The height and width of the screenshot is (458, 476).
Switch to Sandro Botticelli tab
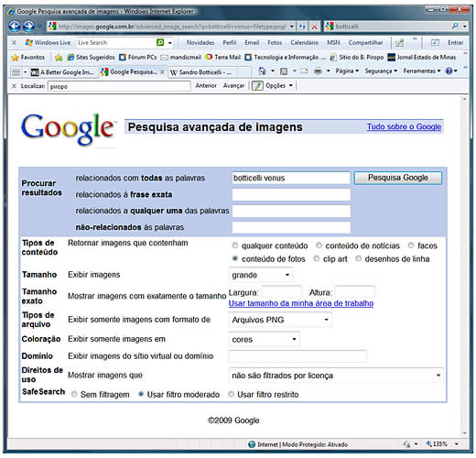coord(201,72)
